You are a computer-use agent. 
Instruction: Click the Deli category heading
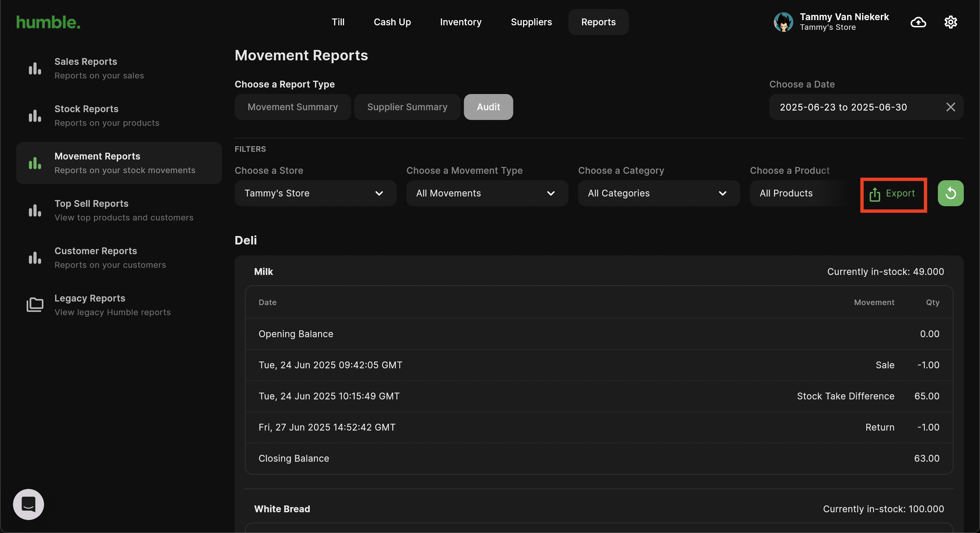246,240
